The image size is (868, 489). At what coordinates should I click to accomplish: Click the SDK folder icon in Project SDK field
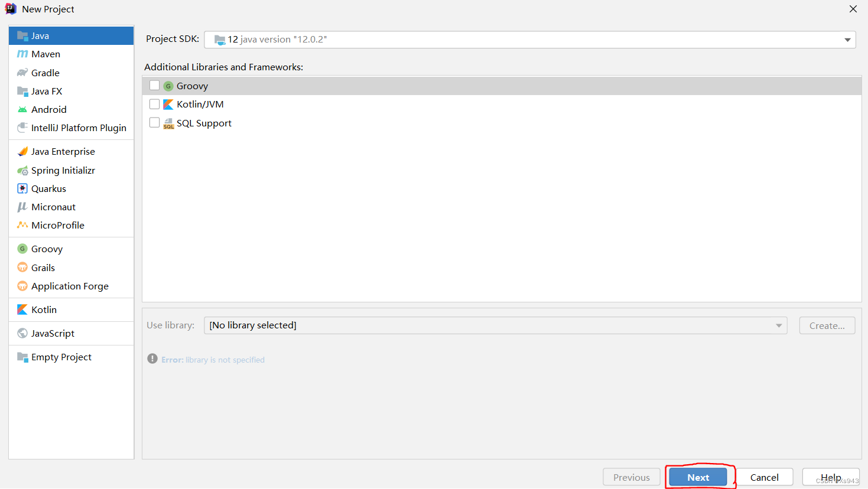(x=220, y=40)
